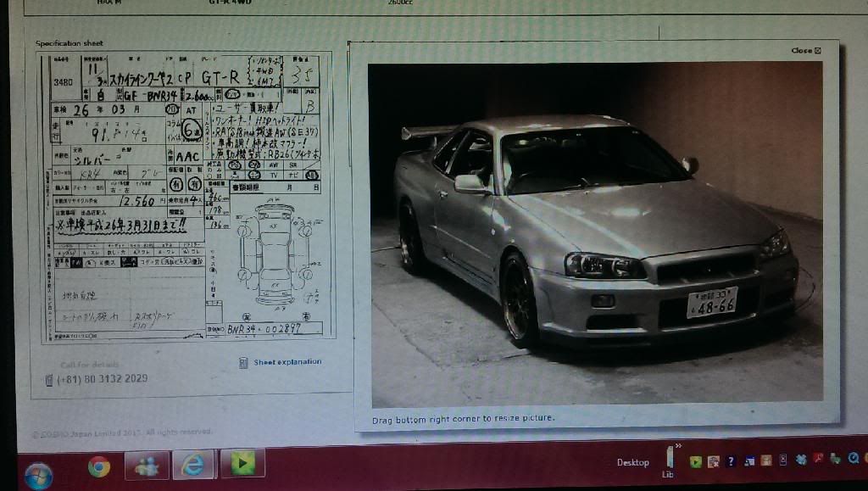
Task: Close the car photo popup
Action: click(806, 50)
